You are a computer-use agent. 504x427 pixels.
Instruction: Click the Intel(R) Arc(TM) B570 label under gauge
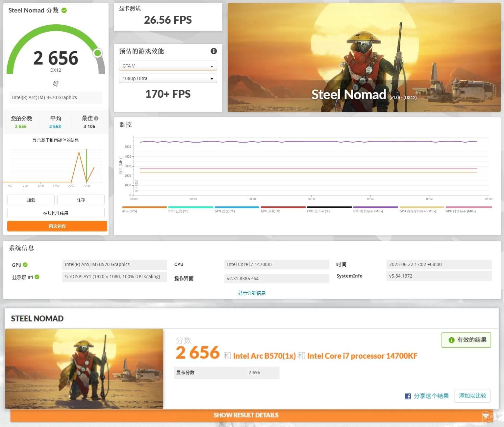pyautogui.click(x=56, y=97)
